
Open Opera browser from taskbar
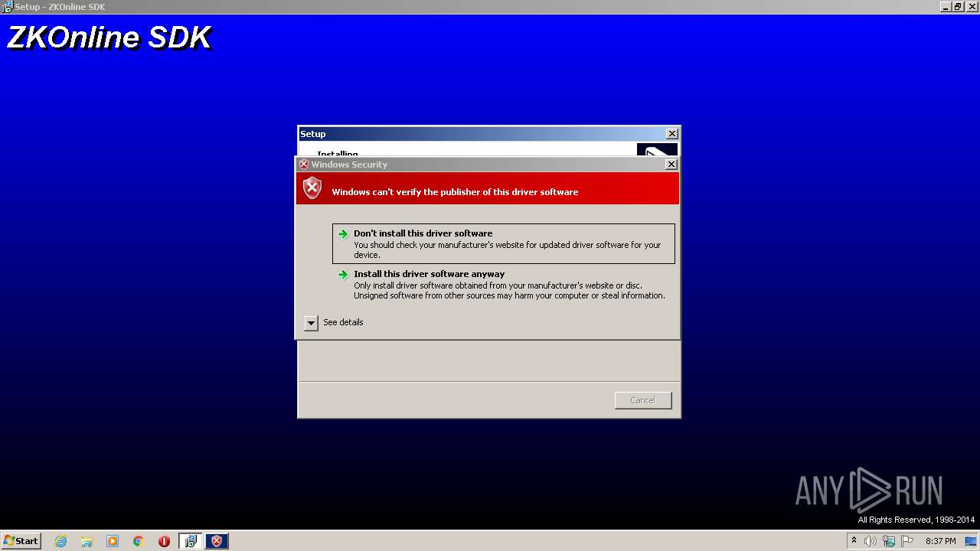(164, 541)
